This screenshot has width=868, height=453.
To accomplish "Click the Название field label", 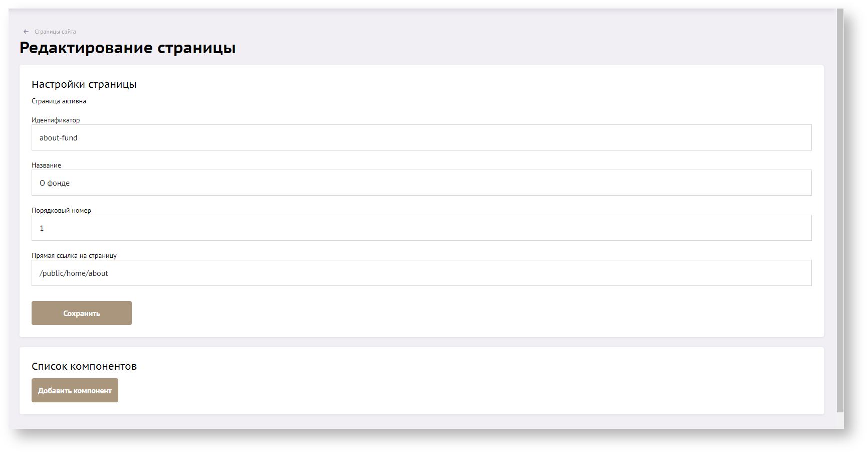I will pos(46,166).
